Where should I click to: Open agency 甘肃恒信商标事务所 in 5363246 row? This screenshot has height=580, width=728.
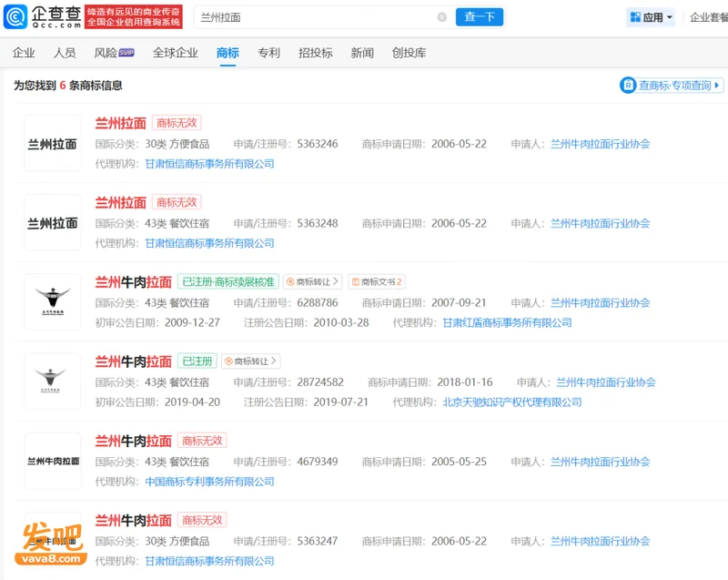click(209, 164)
